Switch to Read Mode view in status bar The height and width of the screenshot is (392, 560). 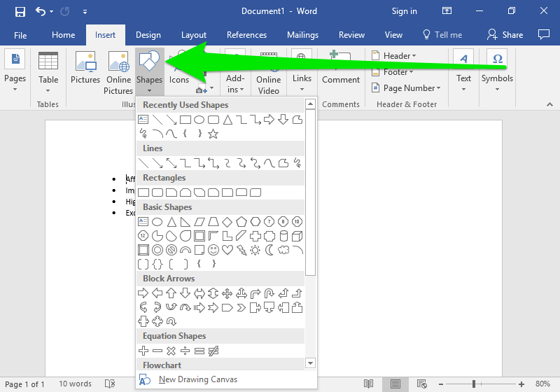pyautogui.click(x=369, y=384)
